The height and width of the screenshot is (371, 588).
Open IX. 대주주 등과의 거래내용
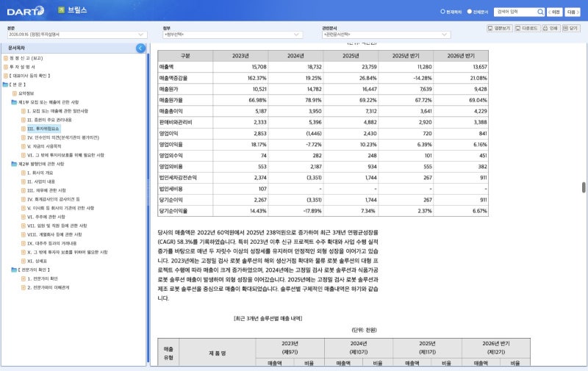coord(51,243)
